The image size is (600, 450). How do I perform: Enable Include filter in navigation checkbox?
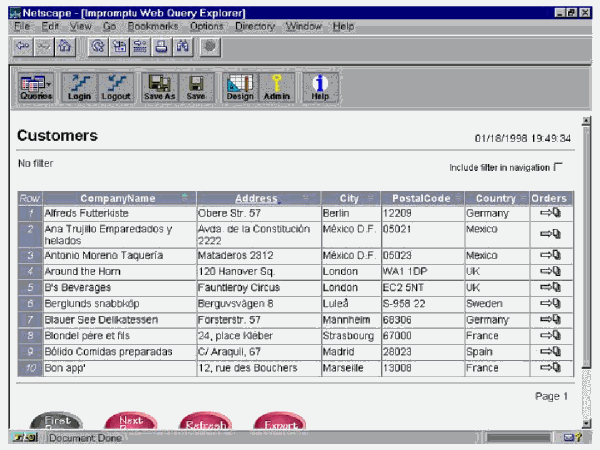(558, 167)
